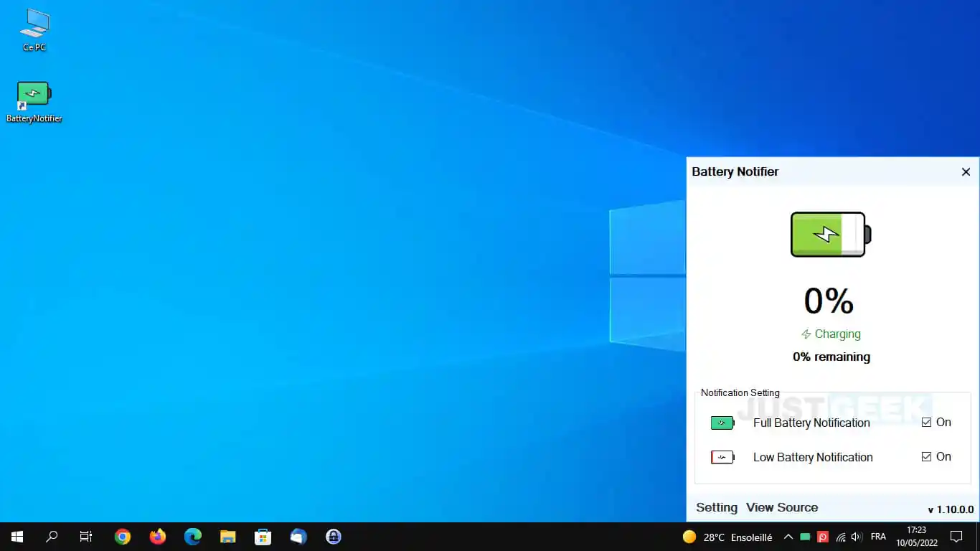
Task: Open the BatteryNotifier desktop shortcut
Action: tap(34, 102)
